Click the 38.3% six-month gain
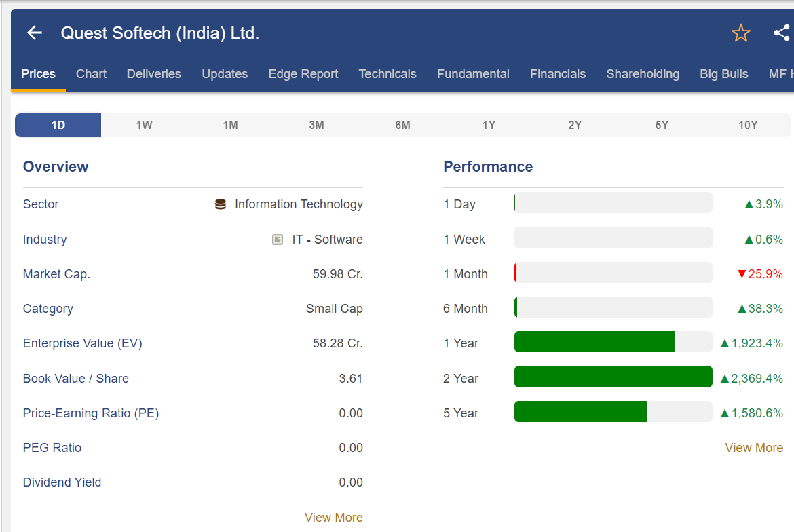Image resolution: width=794 pixels, height=532 pixels. coord(760,309)
